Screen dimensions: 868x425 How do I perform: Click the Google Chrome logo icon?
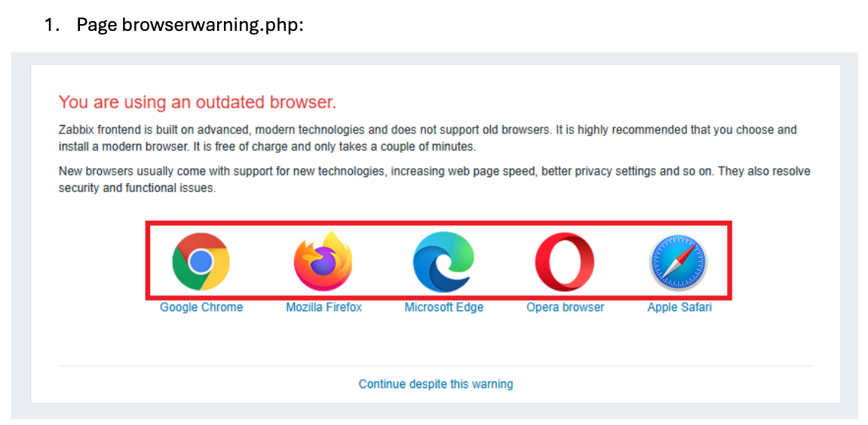[x=201, y=261]
